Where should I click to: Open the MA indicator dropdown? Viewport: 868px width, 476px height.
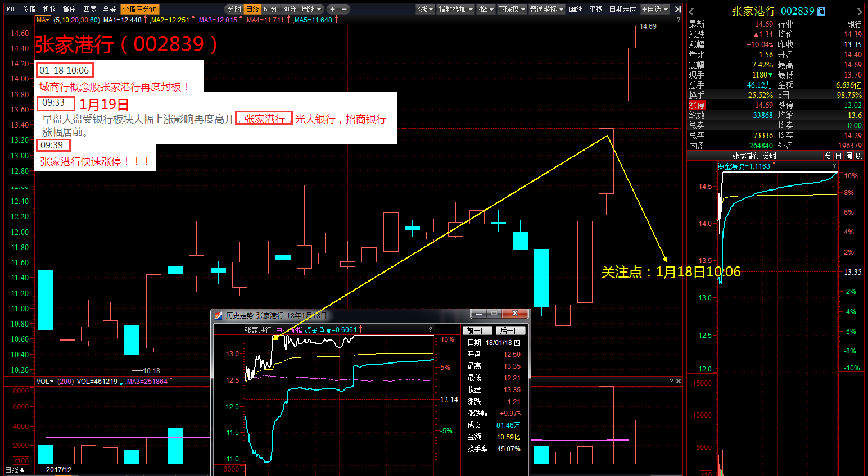coord(43,20)
